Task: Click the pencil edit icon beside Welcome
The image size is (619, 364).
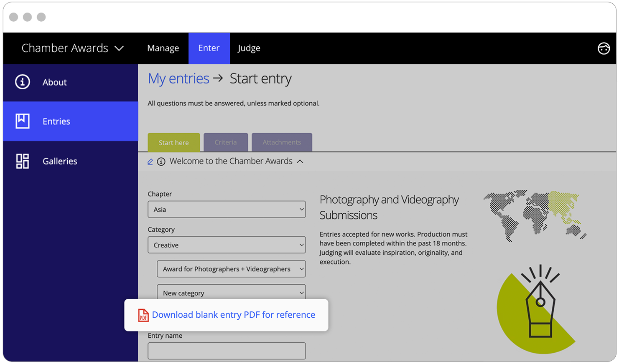Action: pos(150,162)
